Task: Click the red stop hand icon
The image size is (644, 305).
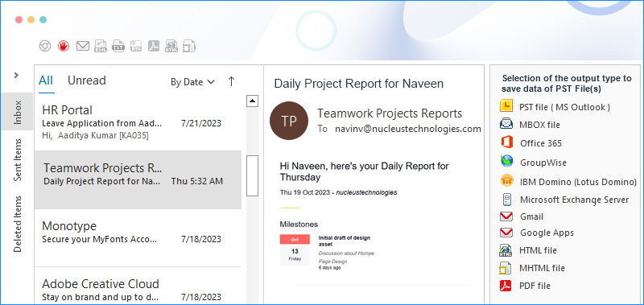Action: click(64, 46)
